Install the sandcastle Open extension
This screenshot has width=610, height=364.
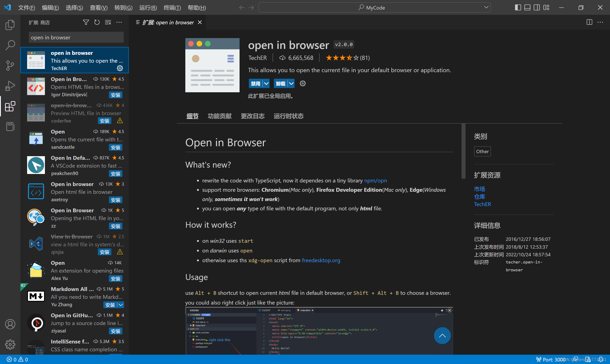pos(116,148)
